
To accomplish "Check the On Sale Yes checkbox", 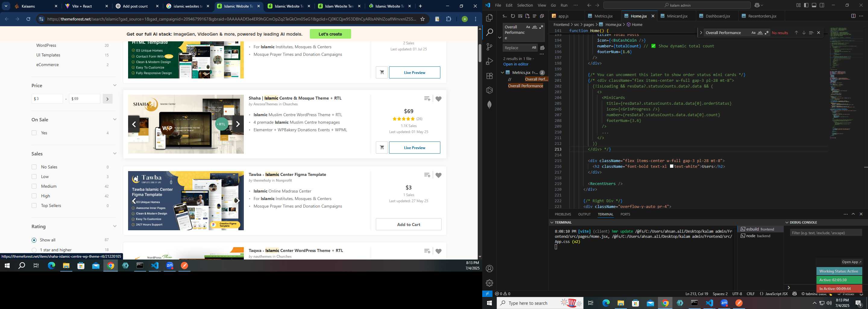I will click(34, 133).
